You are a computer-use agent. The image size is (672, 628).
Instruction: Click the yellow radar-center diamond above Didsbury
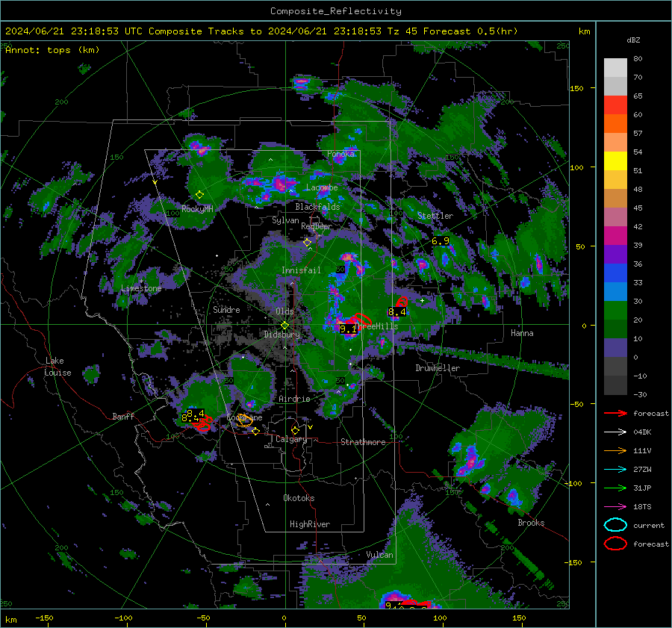(x=285, y=326)
